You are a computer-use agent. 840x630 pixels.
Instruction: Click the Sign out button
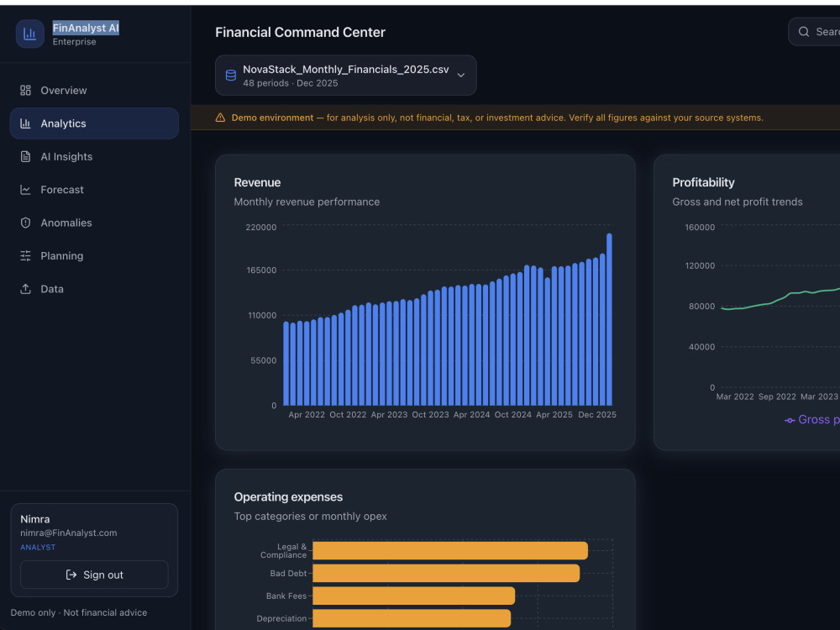click(x=94, y=575)
